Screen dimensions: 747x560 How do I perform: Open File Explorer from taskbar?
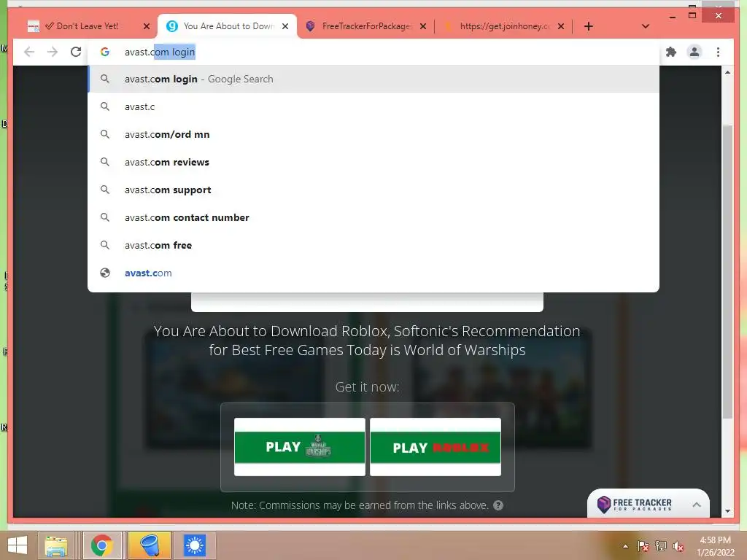pos(55,545)
